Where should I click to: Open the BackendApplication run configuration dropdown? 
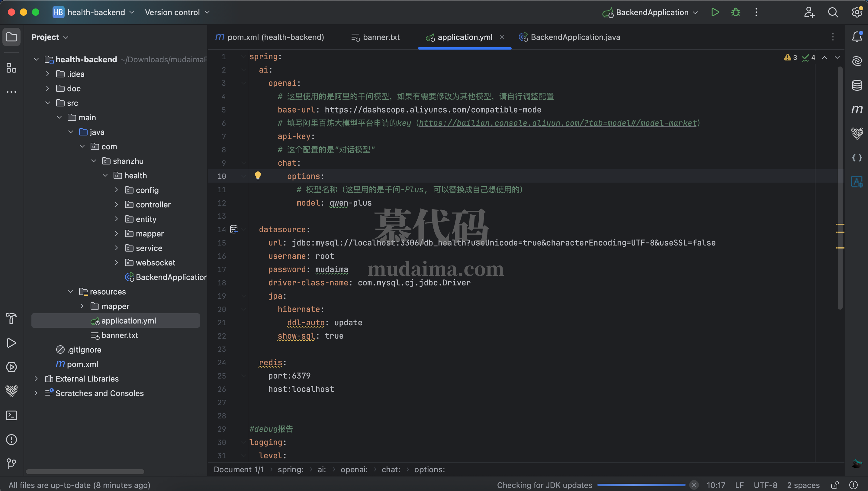[x=652, y=12]
